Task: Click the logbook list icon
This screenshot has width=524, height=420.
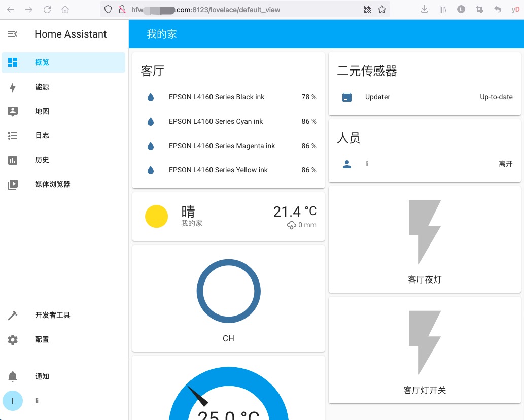Action: pos(13,135)
